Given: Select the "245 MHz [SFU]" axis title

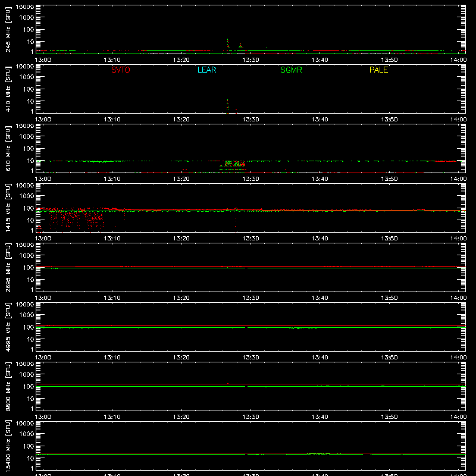Looking at the screenshot, I should pos(8,29).
